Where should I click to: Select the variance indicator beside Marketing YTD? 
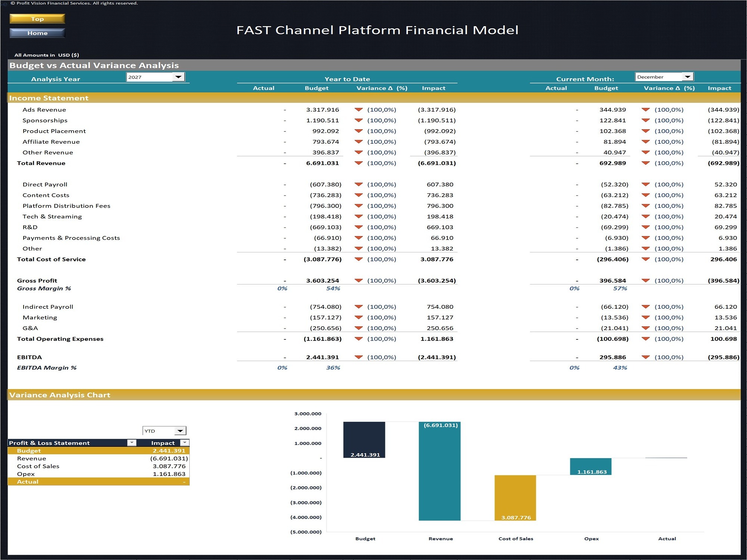pos(359,317)
